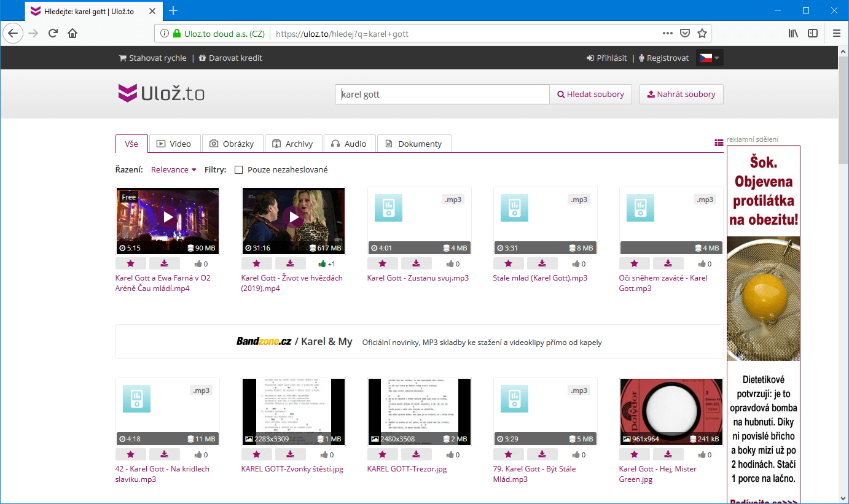
Task: Download KAREL GOTT-Zvonky štěstí.jpg
Action: coord(291,454)
